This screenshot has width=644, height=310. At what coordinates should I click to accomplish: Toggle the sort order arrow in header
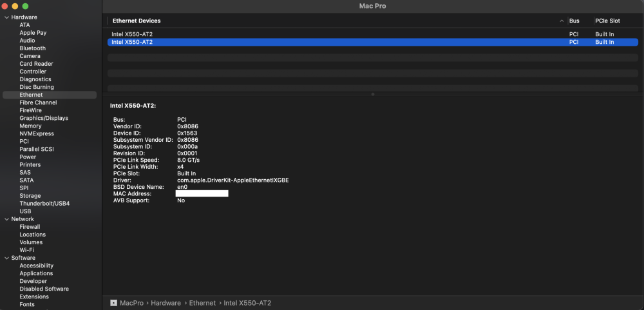tap(562, 21)
